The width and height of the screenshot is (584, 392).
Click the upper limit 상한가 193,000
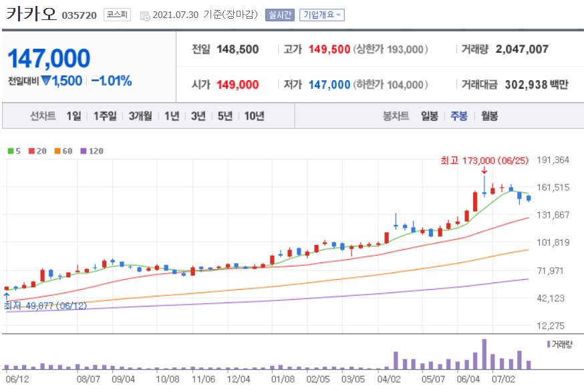(390, 49)
